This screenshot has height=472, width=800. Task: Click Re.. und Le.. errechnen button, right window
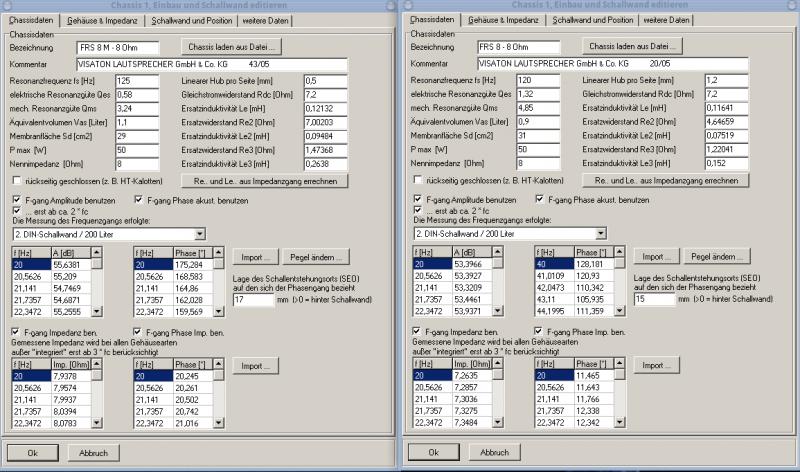click(x=666, y=181)
